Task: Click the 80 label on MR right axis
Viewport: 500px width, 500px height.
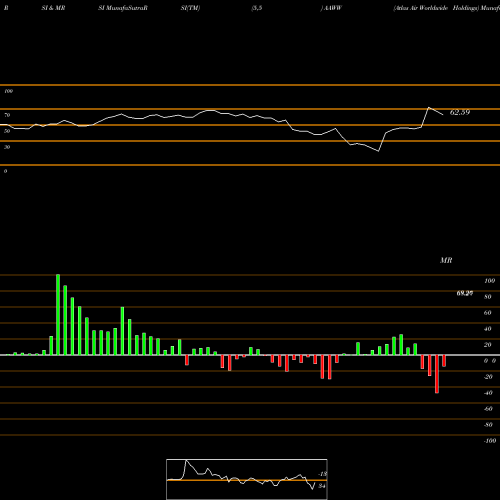Action: pos(488,297)
